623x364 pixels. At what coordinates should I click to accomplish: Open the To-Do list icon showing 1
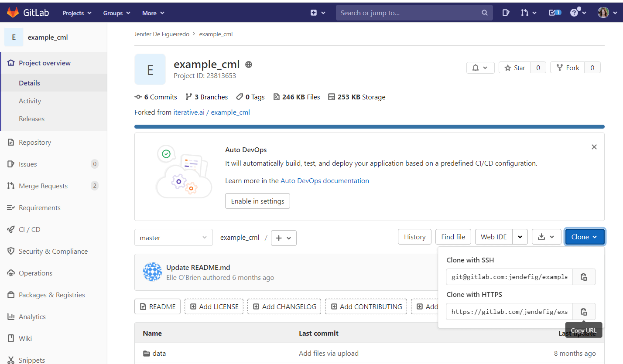(553, 13)
